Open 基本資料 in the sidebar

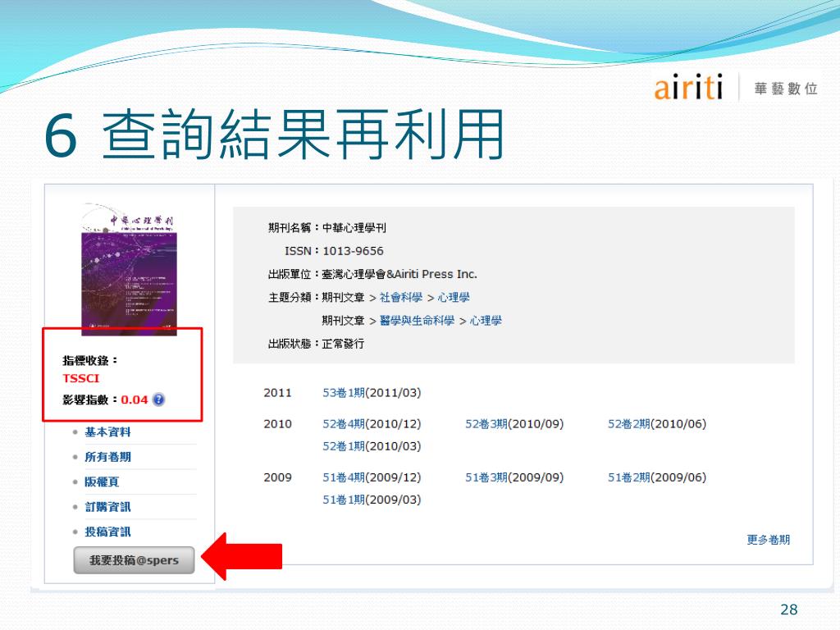107,432
